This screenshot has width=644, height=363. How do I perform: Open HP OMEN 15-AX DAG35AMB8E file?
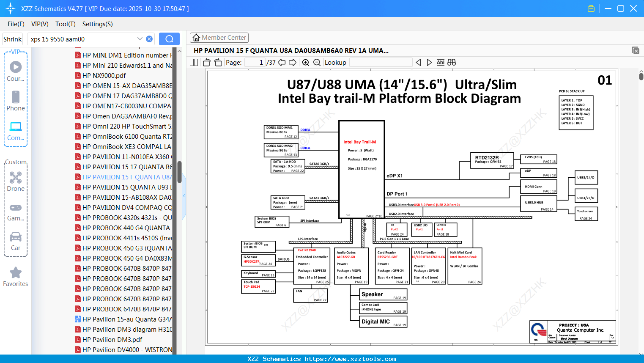[123, 86]
